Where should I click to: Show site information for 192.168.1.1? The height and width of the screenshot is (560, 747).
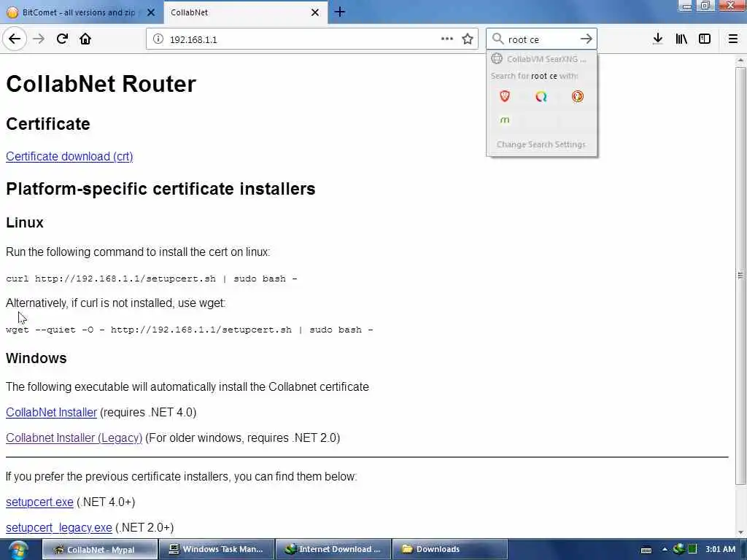click(x=158, y=39)
